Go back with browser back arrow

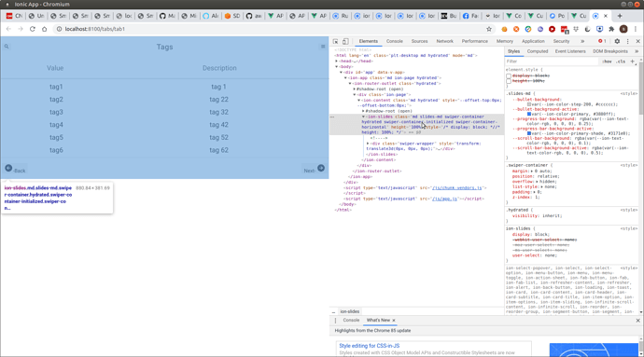click(8, 29)
